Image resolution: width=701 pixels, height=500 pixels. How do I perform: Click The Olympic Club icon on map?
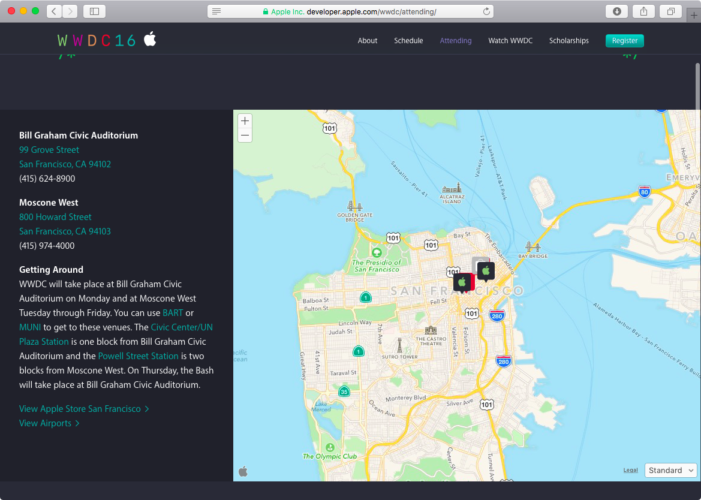(x=330, y=447)
